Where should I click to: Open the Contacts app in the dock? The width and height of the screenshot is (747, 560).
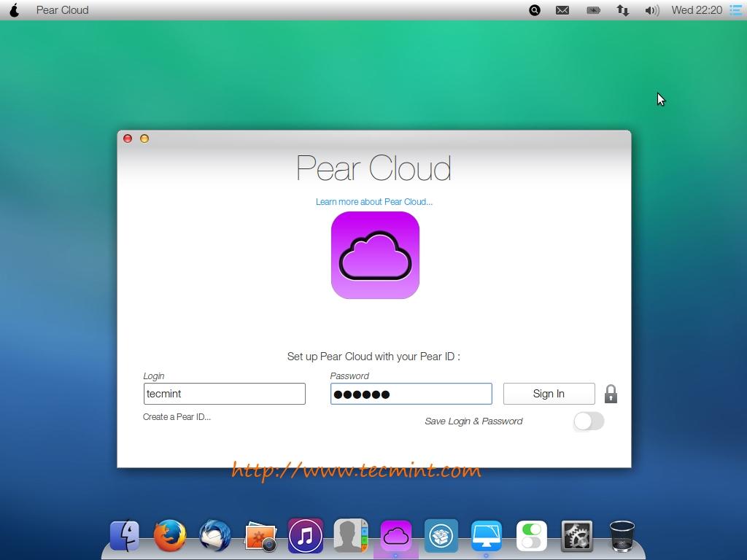pyautogui.click(x=351, y=536)
